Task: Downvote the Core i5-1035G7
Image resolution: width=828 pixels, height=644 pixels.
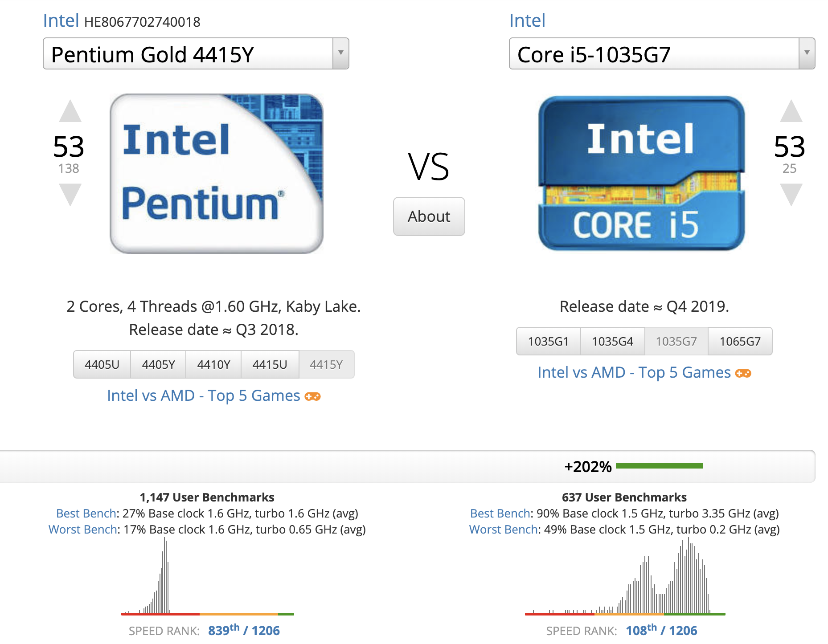Action: click(791, 195)
